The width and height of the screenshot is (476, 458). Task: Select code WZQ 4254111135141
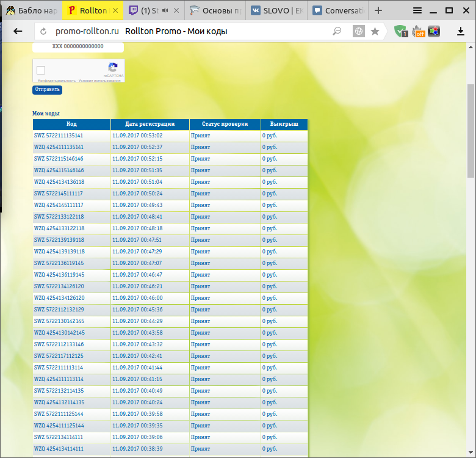59,147
